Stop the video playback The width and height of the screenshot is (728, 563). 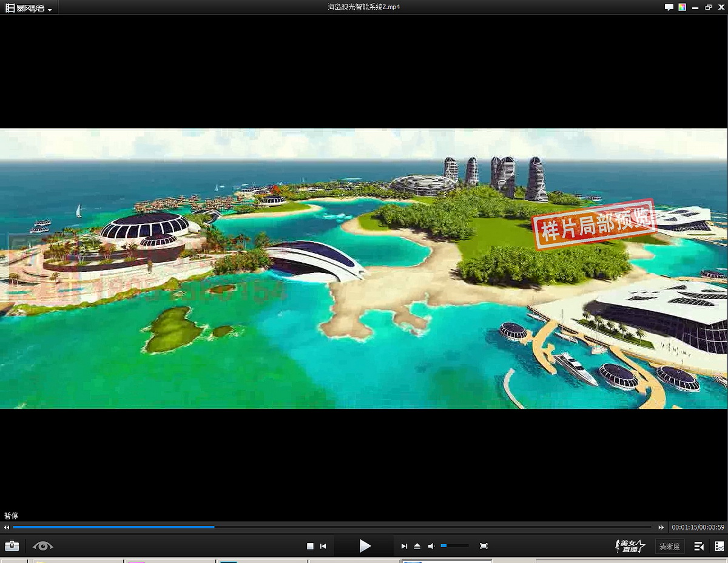(310, 546)
